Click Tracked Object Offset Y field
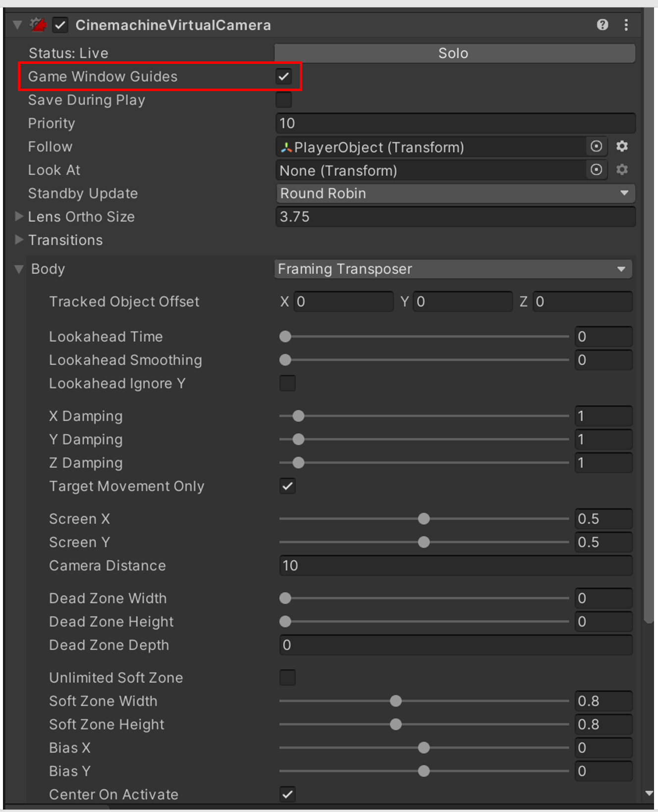Viewport: 658px width, 812px height. pyautogui.click(x=463, y=302)
